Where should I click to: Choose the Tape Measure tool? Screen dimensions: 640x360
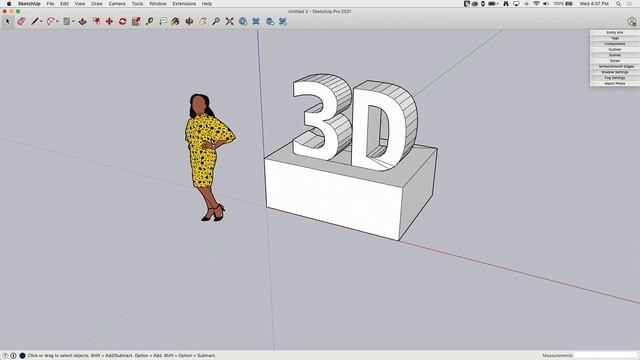(x=149, y=21)
